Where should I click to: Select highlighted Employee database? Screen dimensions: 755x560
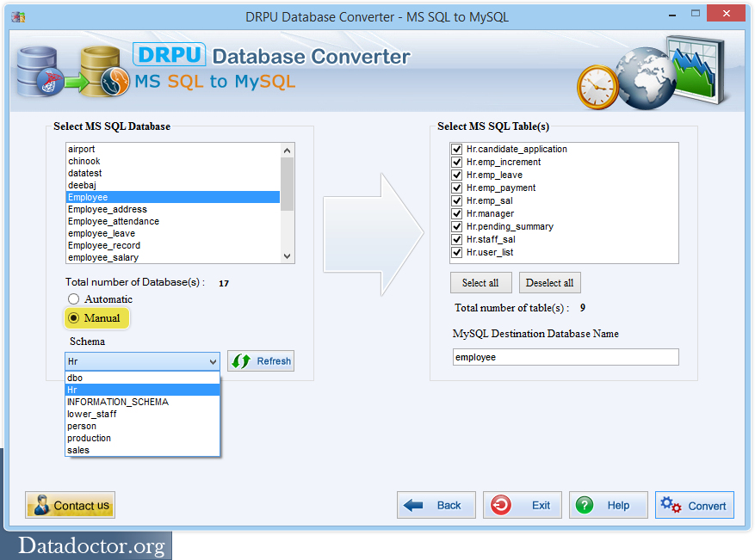(x=173, y=197)
